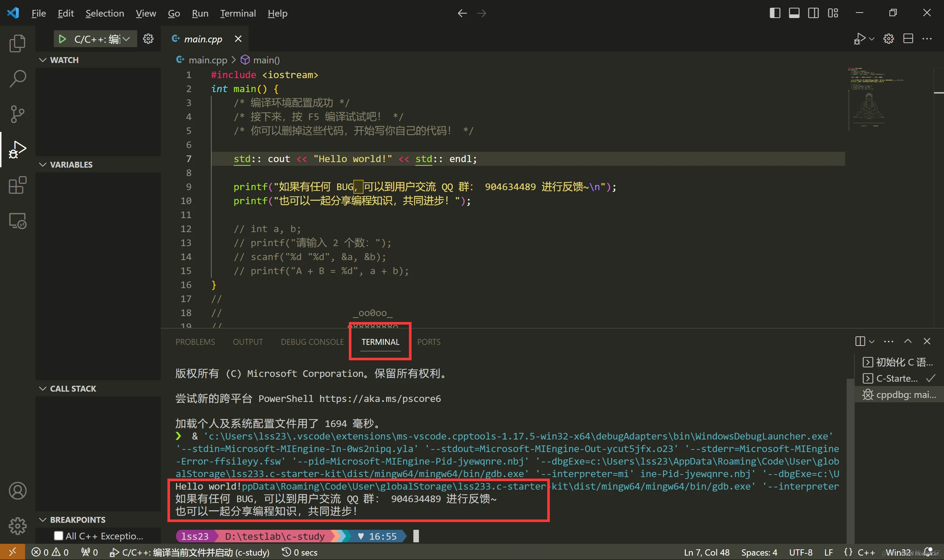
Task: Open notifications via the status bar bell
Action: click(x=929, y=552)
